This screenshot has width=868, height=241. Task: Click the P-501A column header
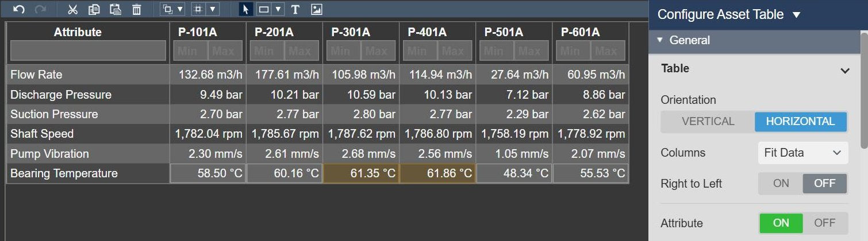(504, 32)
